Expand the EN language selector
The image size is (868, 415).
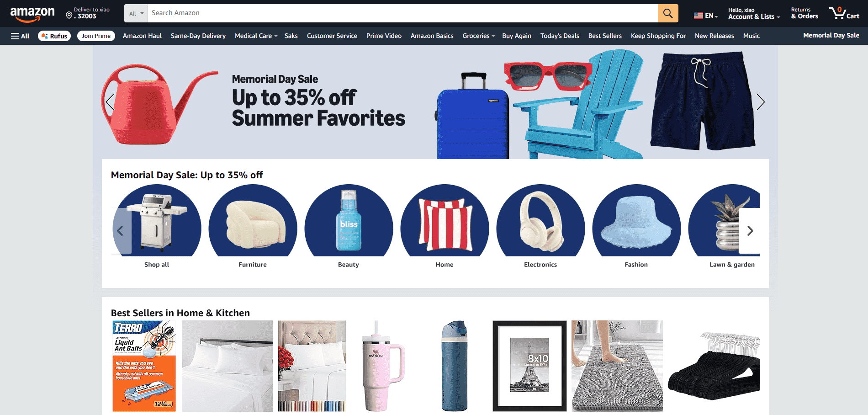click(706, 16)
